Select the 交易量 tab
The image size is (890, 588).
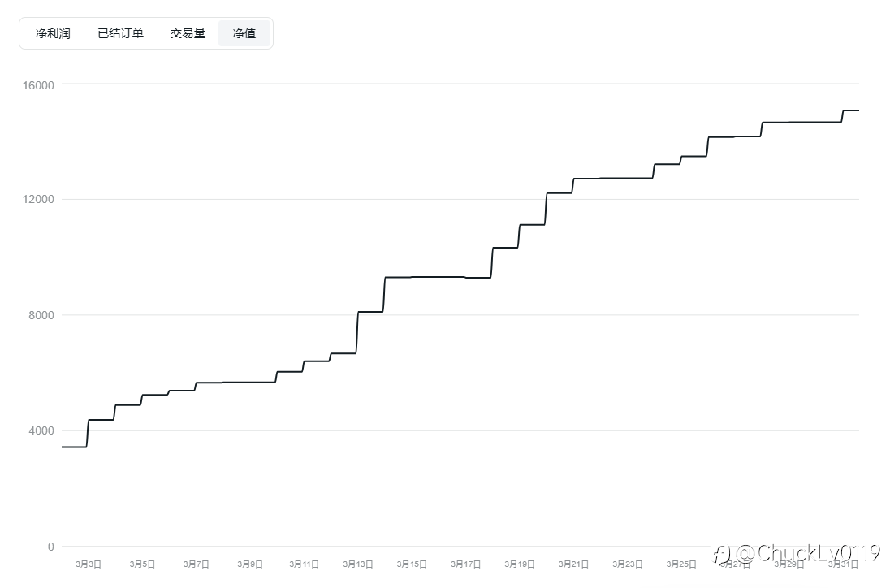click(x=188, y=33)
